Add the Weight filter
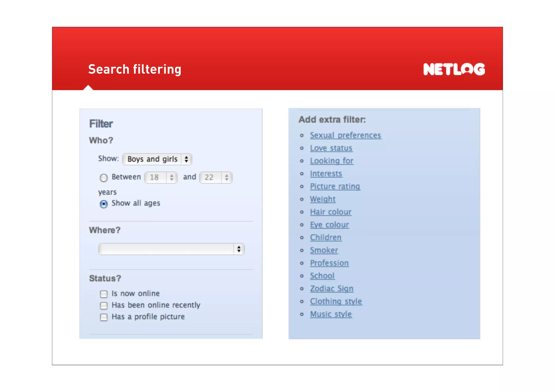The image size is (555, 392). click(323, 199)
